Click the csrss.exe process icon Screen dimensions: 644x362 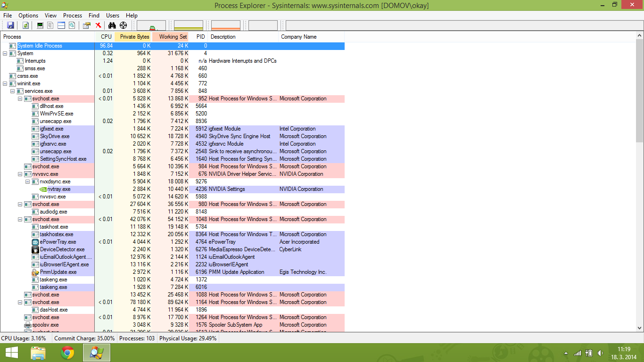(13, 76)
